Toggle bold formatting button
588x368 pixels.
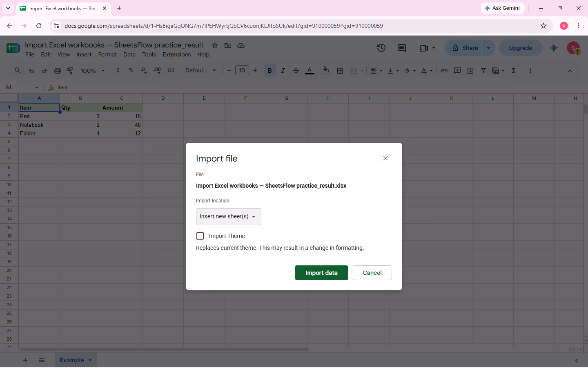(270, 71)
